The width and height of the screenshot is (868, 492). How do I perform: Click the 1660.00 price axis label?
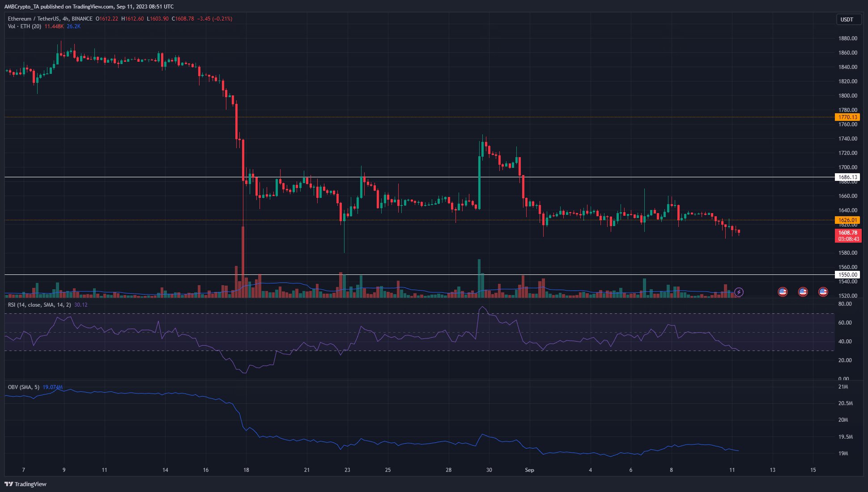pos(848,196)
